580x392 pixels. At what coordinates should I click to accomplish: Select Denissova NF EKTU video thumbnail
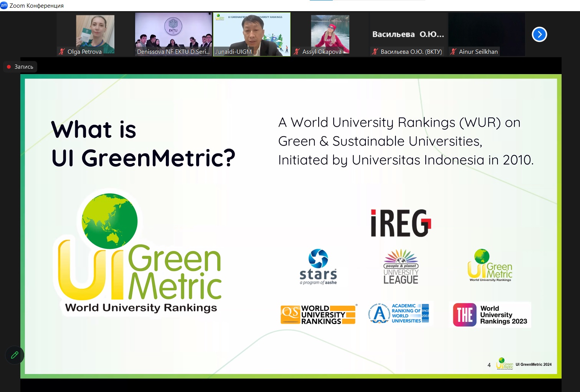[173, 34]
